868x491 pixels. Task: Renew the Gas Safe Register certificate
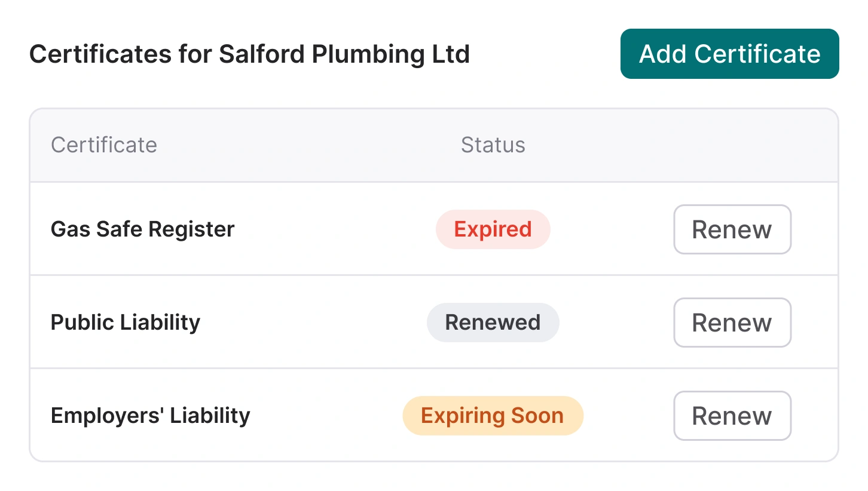(732, 229)
